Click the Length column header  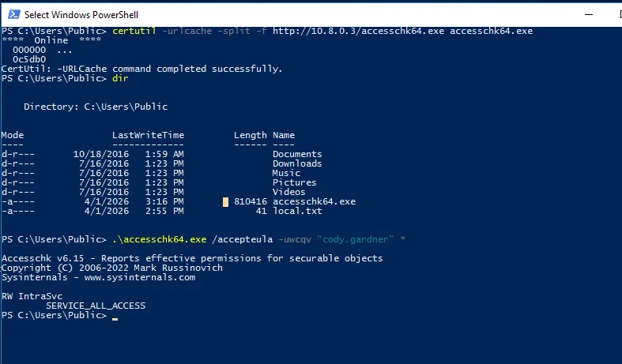coord(251,135)
